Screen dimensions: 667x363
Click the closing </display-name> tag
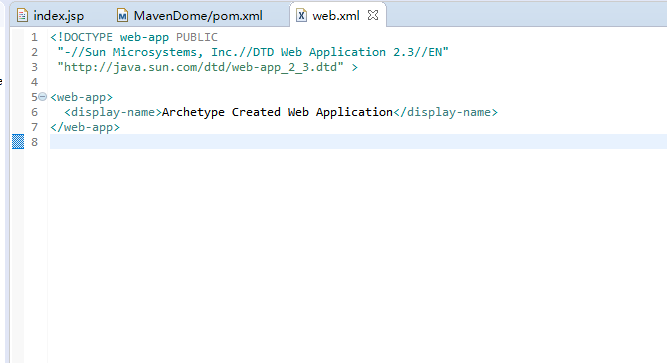[445, 112]
